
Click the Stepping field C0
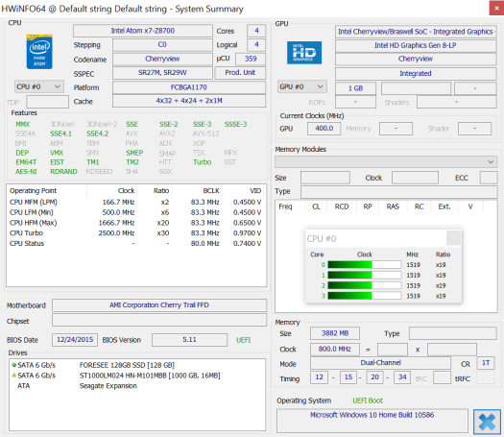click(162, 45)
